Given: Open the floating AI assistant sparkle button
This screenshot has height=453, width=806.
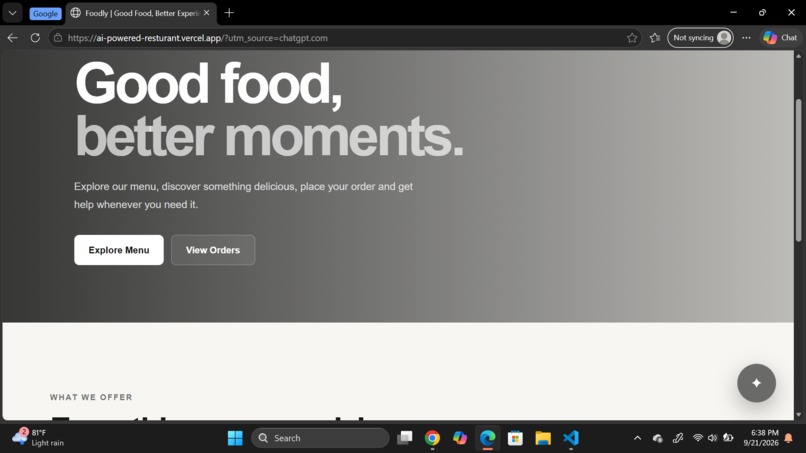Looking at the screenshot, I should click(x=756, y=383).
